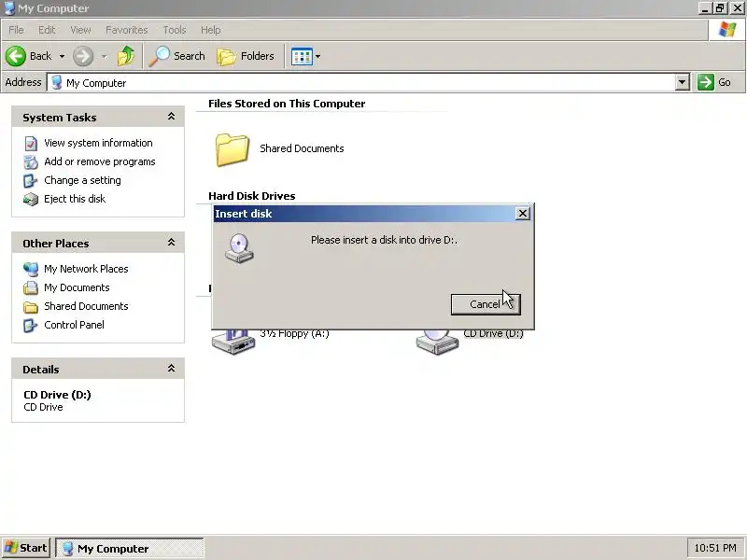The height and width of the screenshot is (560, 747).
Task: Click the Start button
Action: coord(26,548)
